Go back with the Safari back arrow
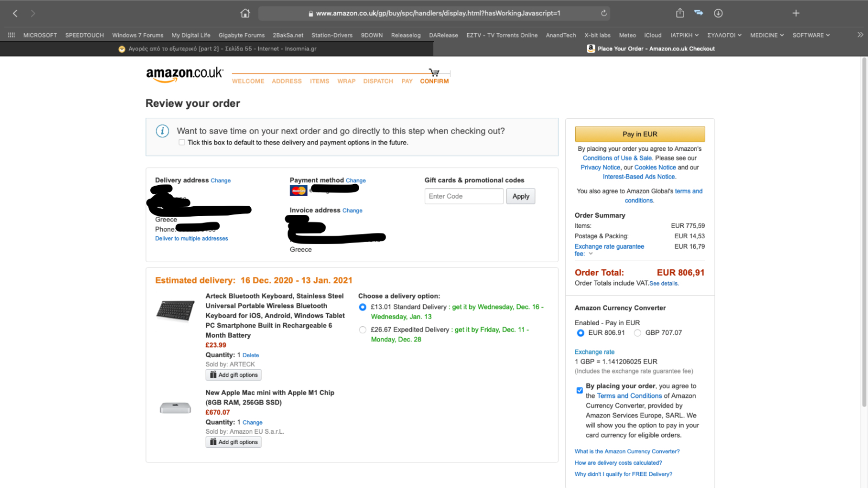The height and width of the screenshot is (488, 868). click(15, 13)
